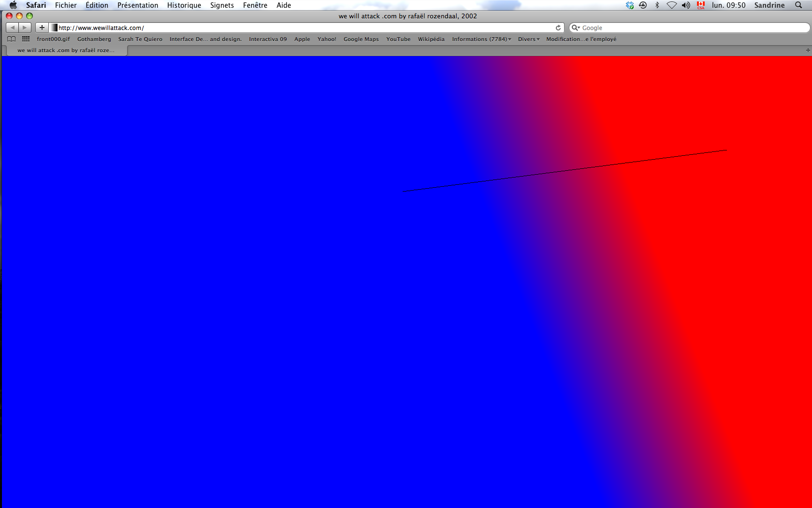Go back with the back arrow button
The height and width of the screenshot is (508, 812).
(x=13, y=28)
